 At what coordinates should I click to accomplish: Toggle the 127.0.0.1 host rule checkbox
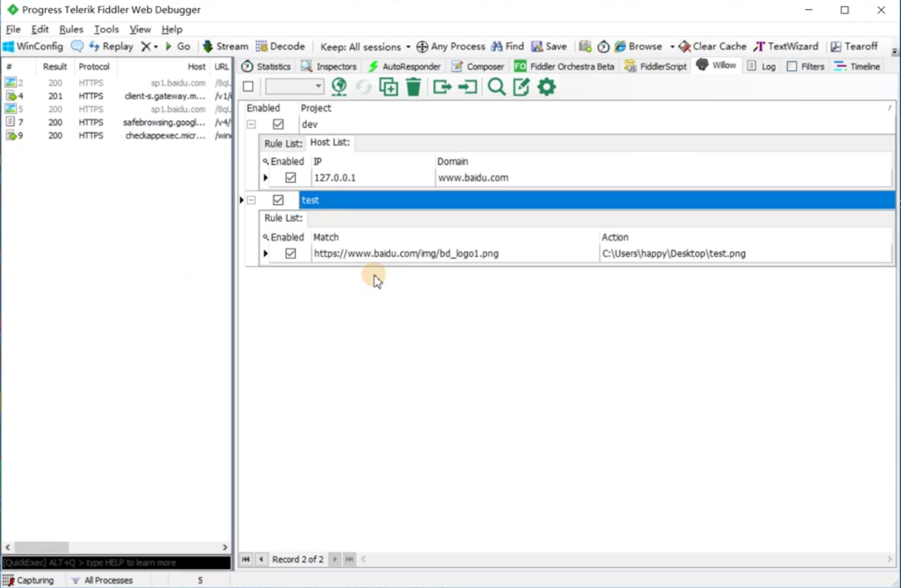pyautogui.click(x=291, y=178)
